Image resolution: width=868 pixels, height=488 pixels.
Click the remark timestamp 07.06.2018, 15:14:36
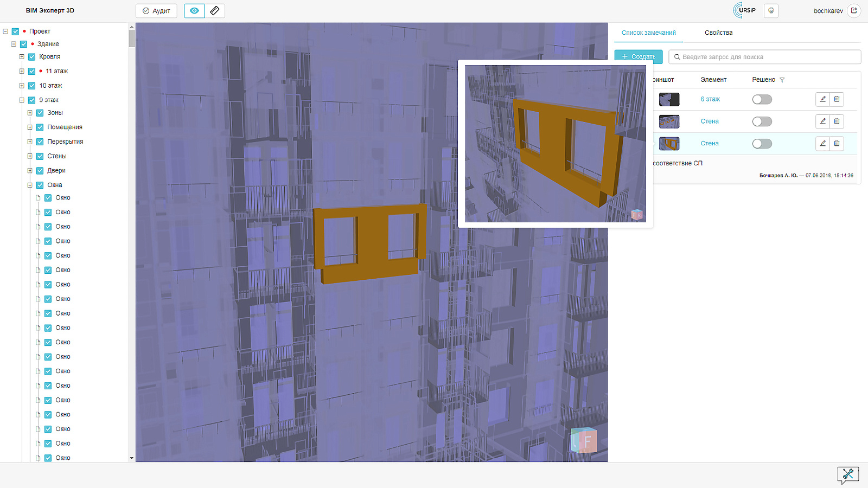point(829,176)
